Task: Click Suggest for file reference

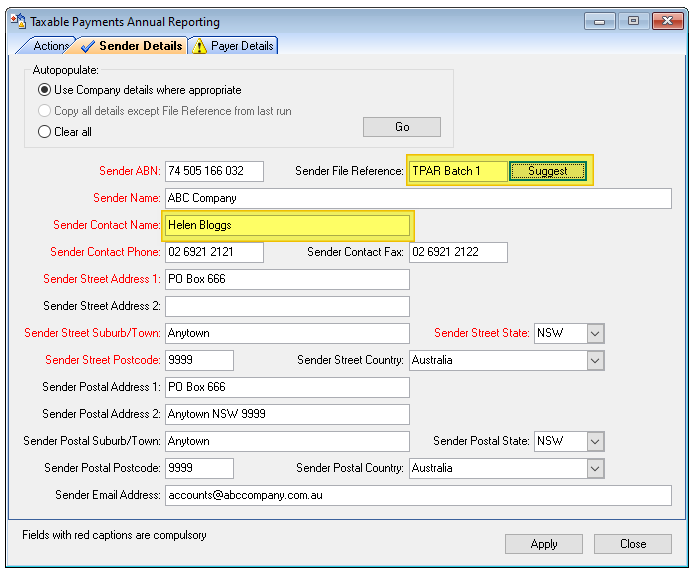Action: pyautogui.click(x=548, y=171)
